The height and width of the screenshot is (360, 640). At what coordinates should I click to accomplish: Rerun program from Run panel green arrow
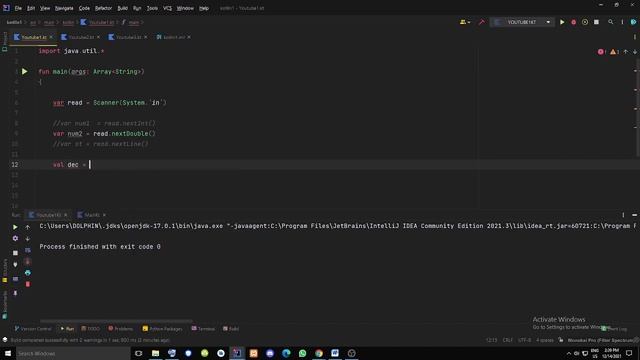[x=15, y=227]
